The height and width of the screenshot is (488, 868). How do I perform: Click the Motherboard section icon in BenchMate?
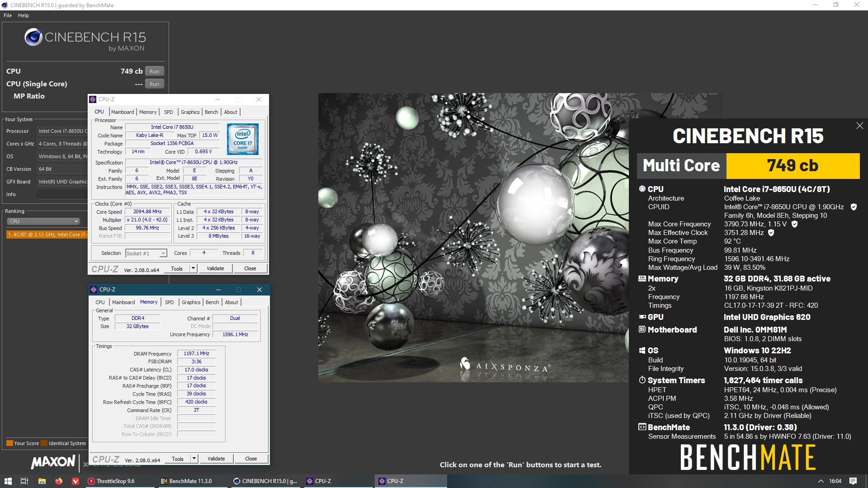pos(642,329)
